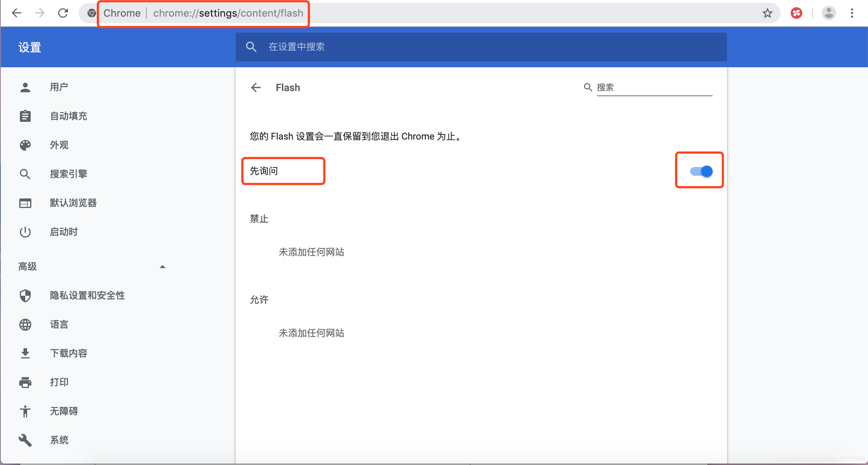
Task: Collapse the 高级 section arrow
Action: 163,266
